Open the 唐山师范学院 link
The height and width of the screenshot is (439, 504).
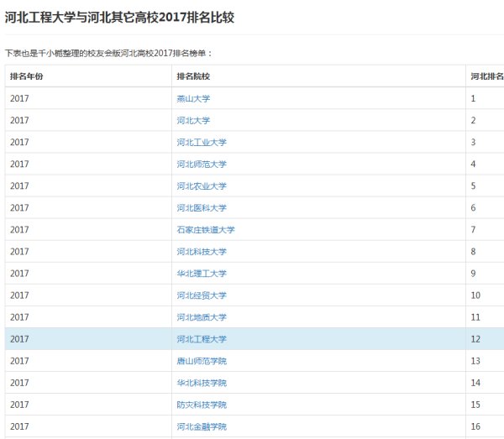[202, 361]
